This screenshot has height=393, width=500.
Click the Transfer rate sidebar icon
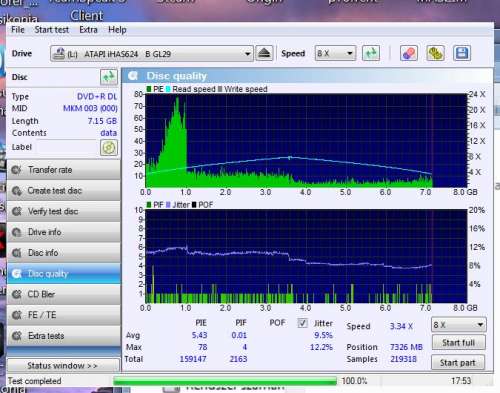pos(16,170)
